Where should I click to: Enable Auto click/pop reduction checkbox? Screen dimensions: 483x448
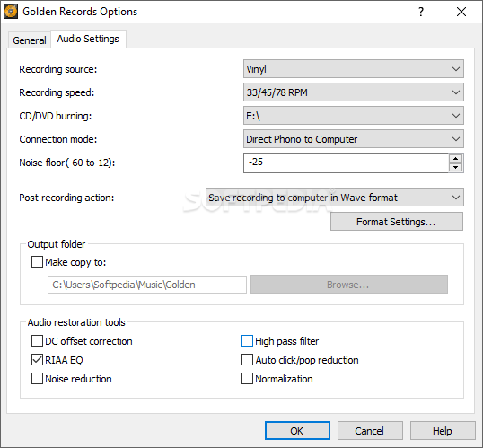247,360
